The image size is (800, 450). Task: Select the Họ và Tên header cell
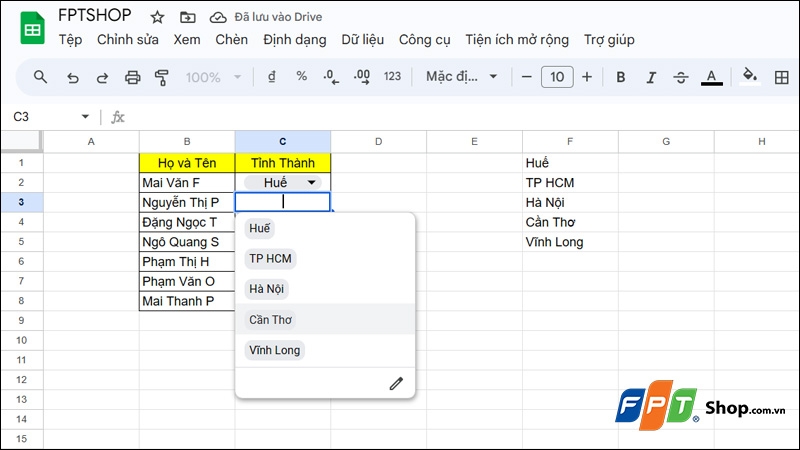pos(187,163)
